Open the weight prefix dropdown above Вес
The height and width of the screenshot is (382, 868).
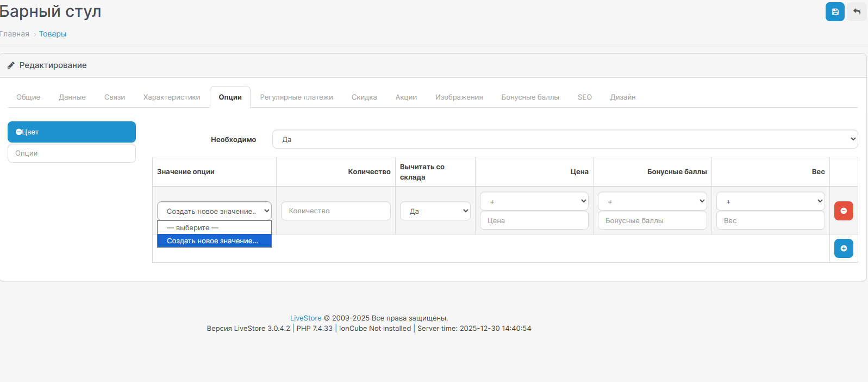pos(770,201)
